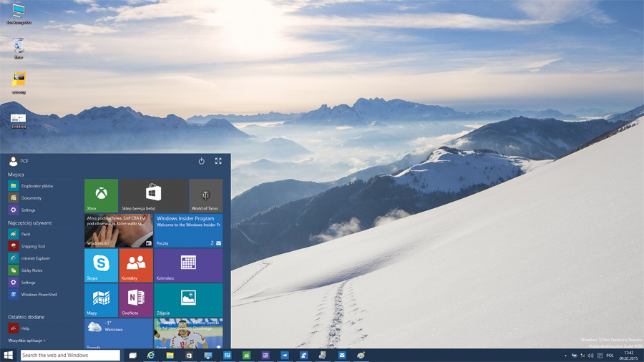
Task: Open the Mapy maps tile
Action: [101, 300]
